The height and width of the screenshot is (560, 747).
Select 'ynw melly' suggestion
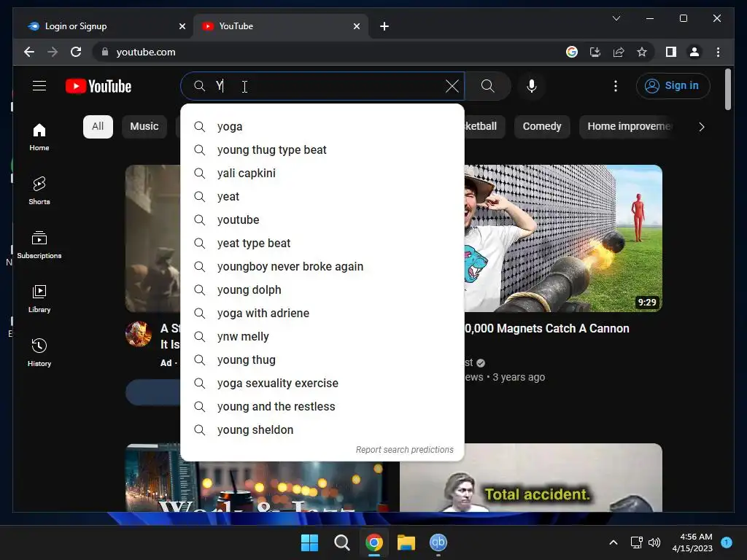322,337
